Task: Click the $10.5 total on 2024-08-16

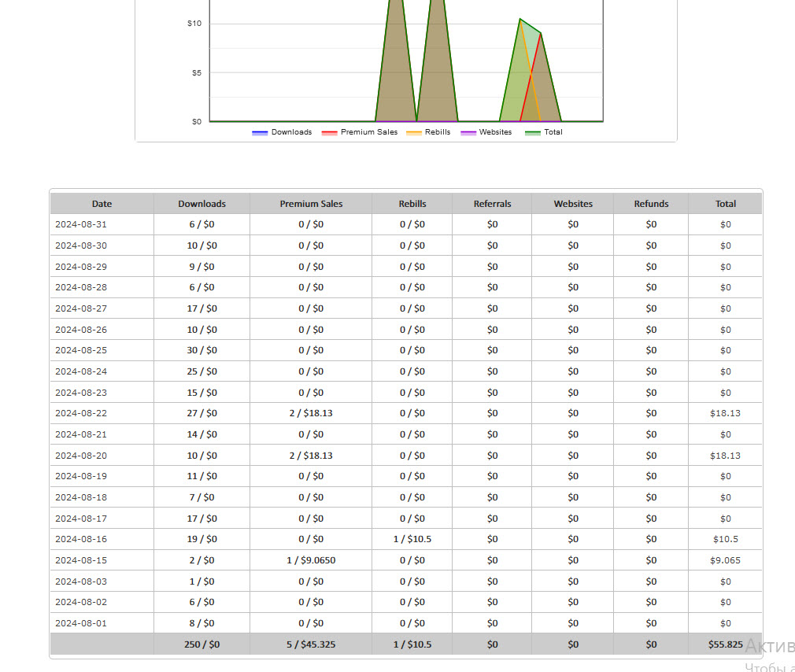Action: [x=726, y=539]
